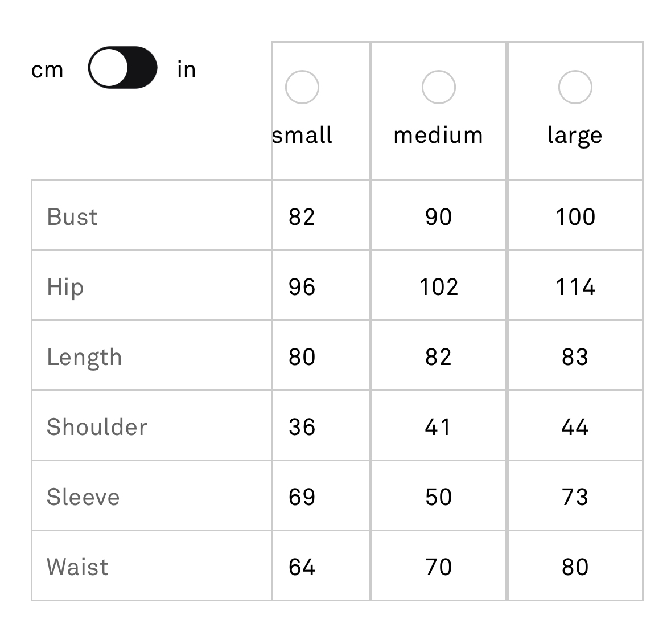
Task: Click the medium column header text
Action: [x=439, y=135]
